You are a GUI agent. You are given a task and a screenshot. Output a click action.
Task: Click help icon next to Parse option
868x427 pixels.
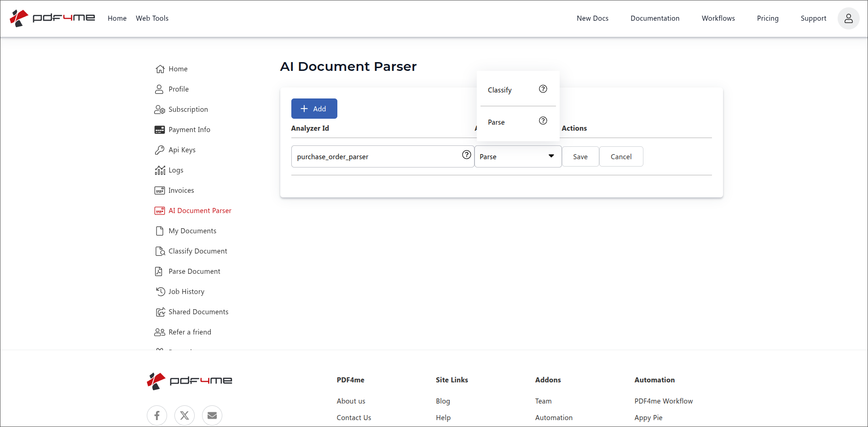[x=543, y=121]
